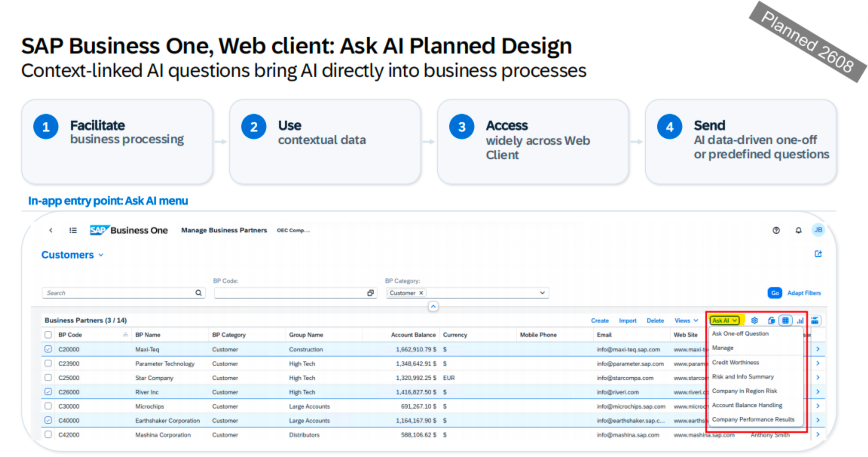The image size is (868, 457).
Task: Open the BP Category dropdown arrow
Action: [x=542, y=293]
